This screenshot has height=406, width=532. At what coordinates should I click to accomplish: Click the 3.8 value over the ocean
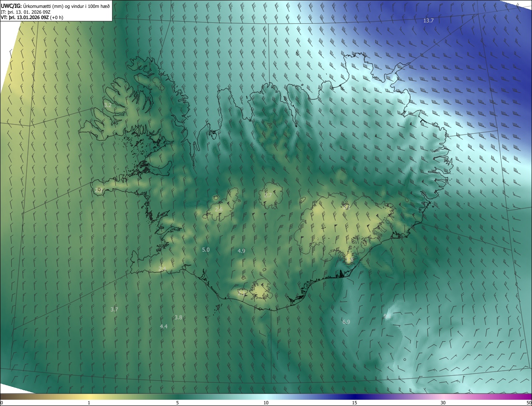pyautogui.click(x=178, y=317)
